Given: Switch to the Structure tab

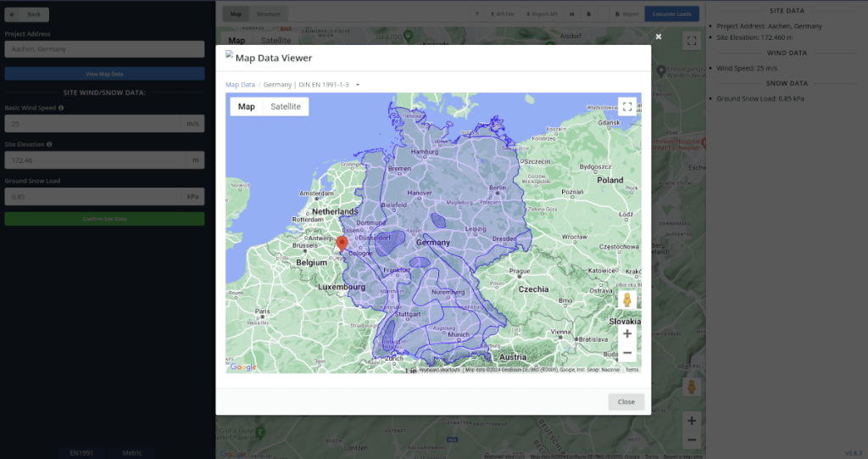Looking at the screenshot, I should 268,14.
